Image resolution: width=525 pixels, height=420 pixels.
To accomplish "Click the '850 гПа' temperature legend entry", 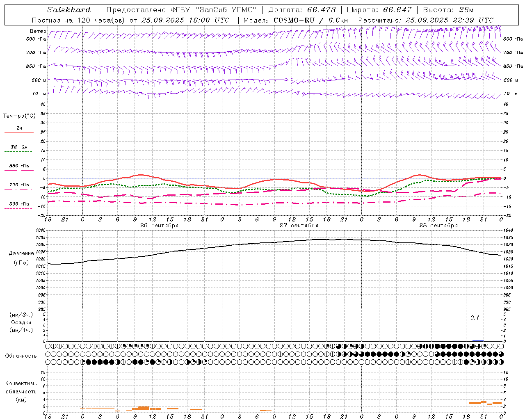I will (19, 166).
